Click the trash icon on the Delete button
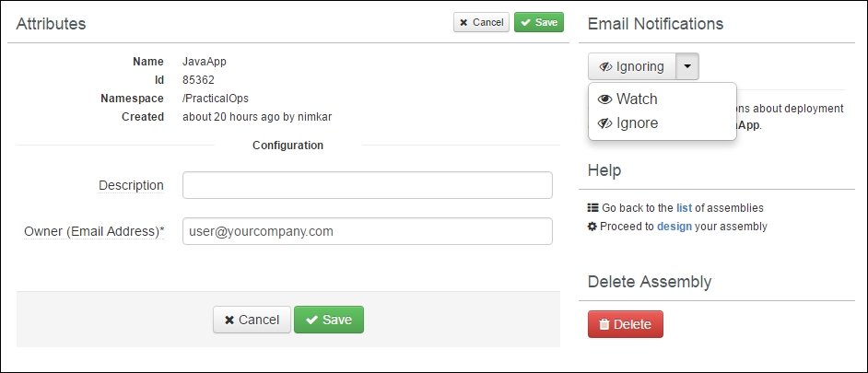 pos(605,324)
